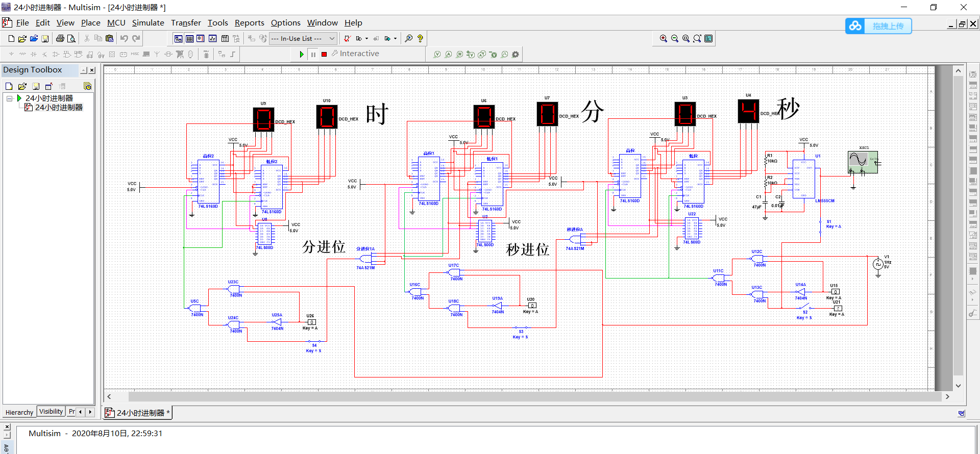Expand the Forward annotate dropdown arrow

click(395, 39)
